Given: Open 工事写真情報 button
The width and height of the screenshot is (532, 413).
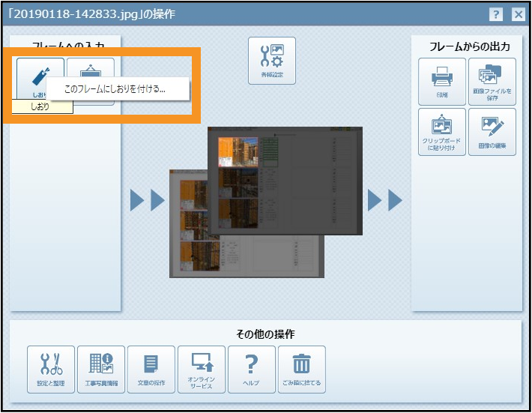Looking at the screenshot, I should (101, 370).
